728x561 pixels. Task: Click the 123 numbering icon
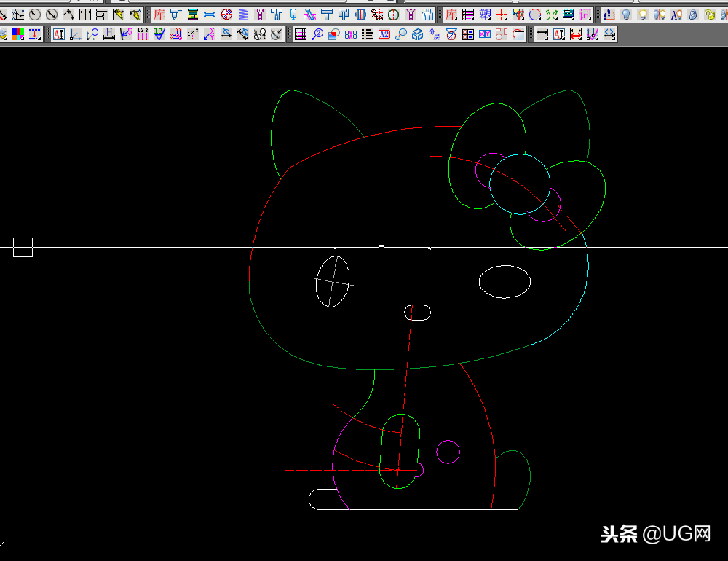click(143, 34)
